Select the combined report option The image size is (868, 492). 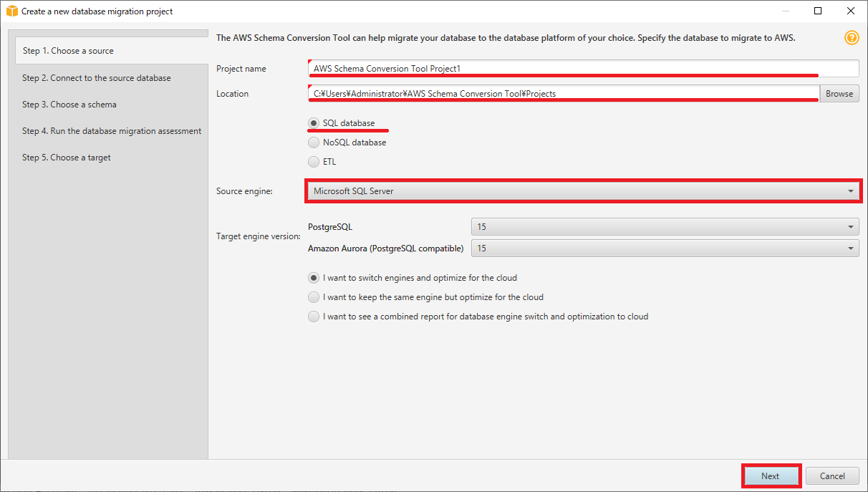(314, 316)
